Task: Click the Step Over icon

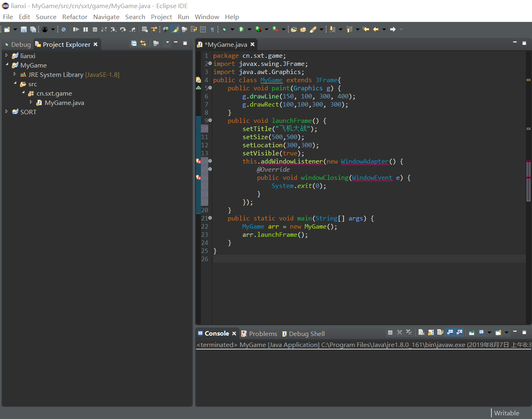Action: 123,29
